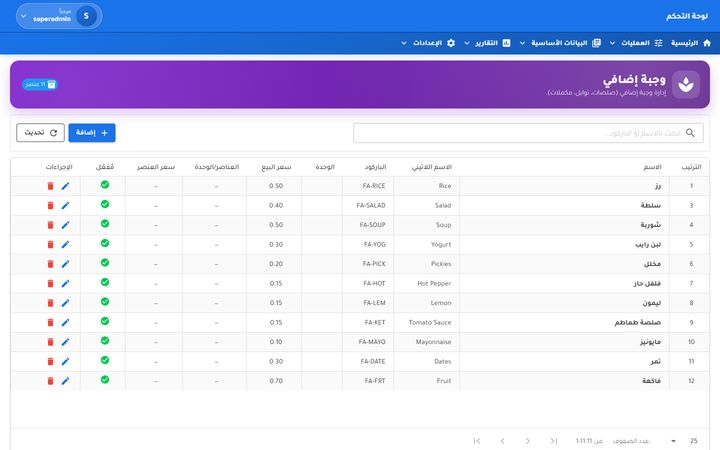Edit the Salad row with pencil icon
720x450 pixels.
click(x=65, y=206)
